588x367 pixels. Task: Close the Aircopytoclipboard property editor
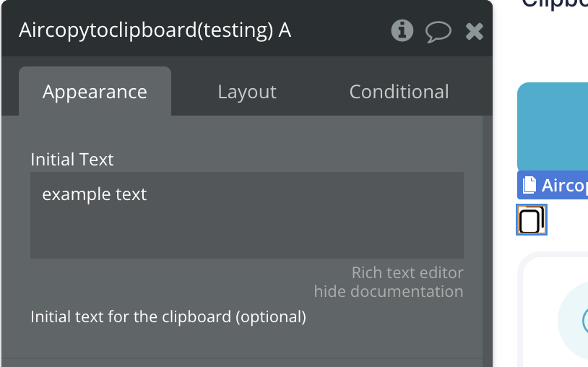(474, 30)
